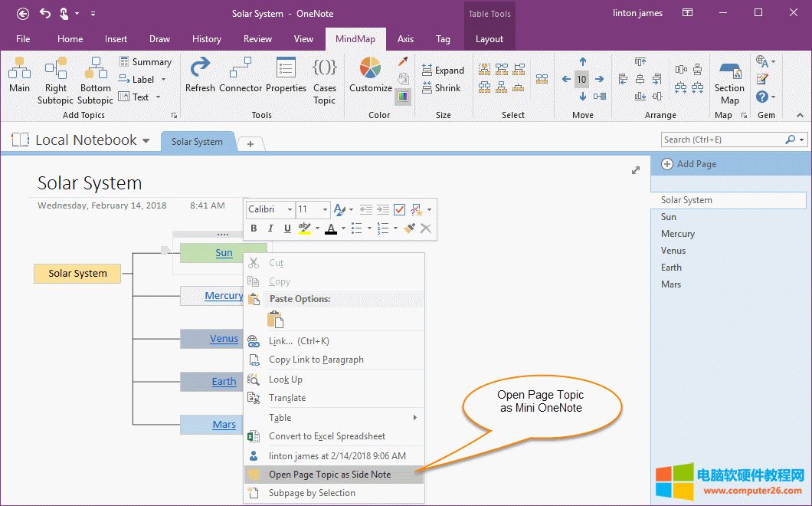Click Expand in the Size group
812x506 pixels.
pyautogui.click(x=444, y=69)
